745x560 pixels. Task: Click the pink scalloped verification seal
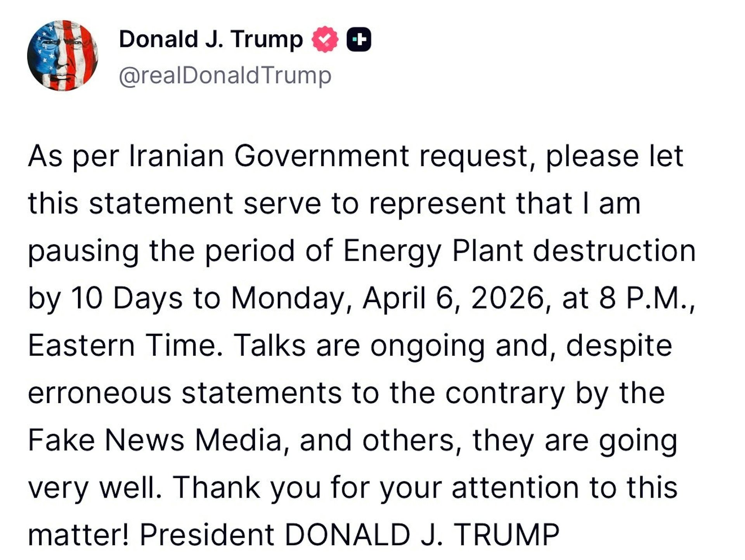click(x=324, y=38)
